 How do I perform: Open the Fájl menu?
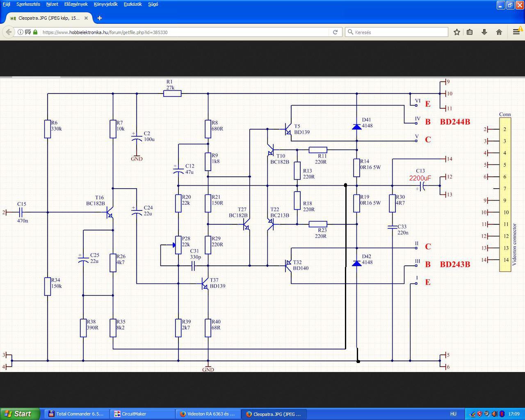pyautogui.click(x=7, y=4)
